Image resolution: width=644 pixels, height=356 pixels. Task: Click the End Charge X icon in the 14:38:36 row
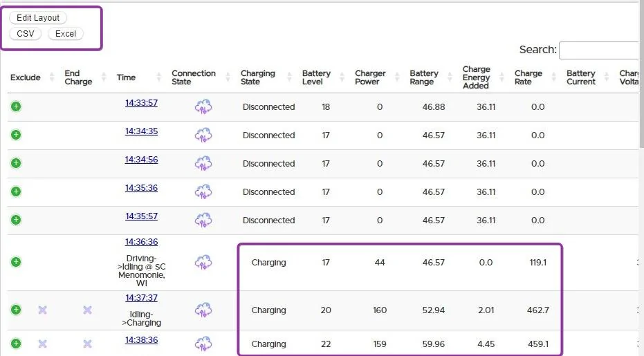coord(87,344)
